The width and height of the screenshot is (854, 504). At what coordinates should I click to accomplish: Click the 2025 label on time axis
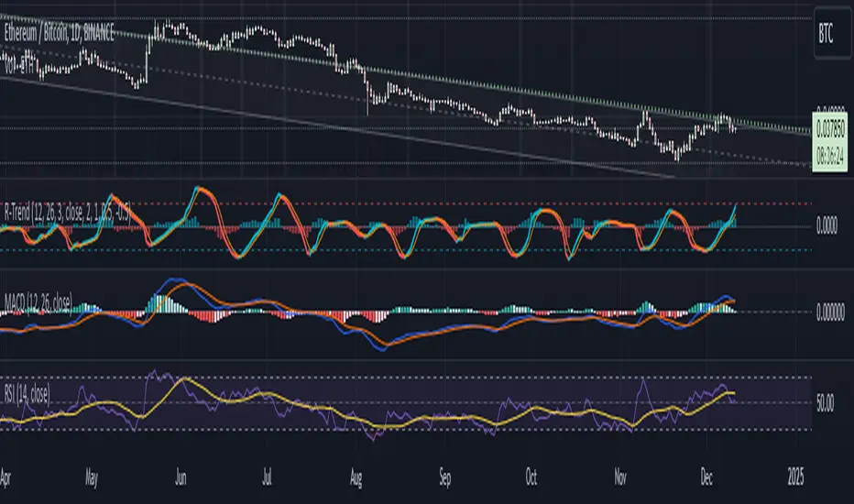coord(796,477)
